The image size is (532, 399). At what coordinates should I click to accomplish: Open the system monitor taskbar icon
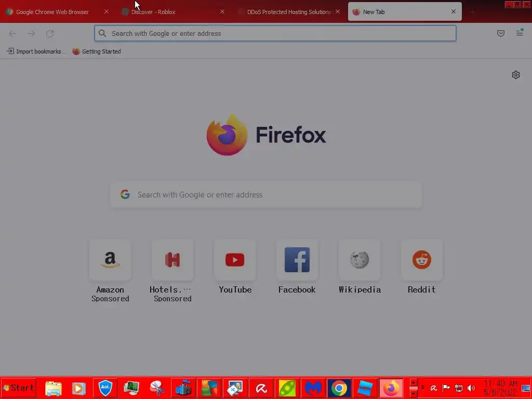[131, 388]
